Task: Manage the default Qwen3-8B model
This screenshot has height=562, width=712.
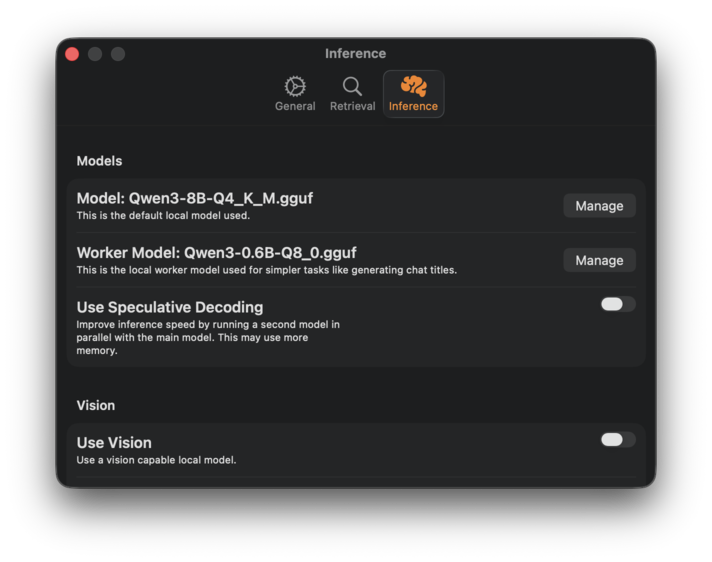Action: pyautogui.click(x=599, y=206)
